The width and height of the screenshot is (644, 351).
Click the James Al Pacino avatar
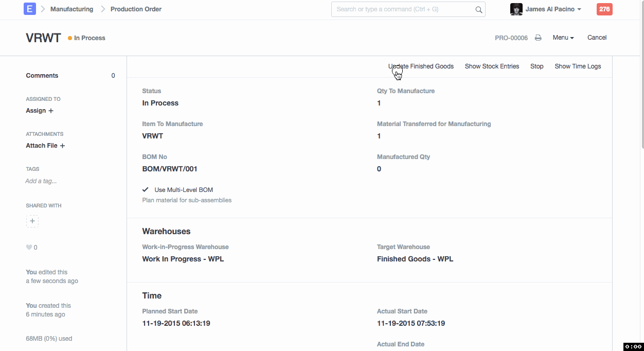pos(516,9)
